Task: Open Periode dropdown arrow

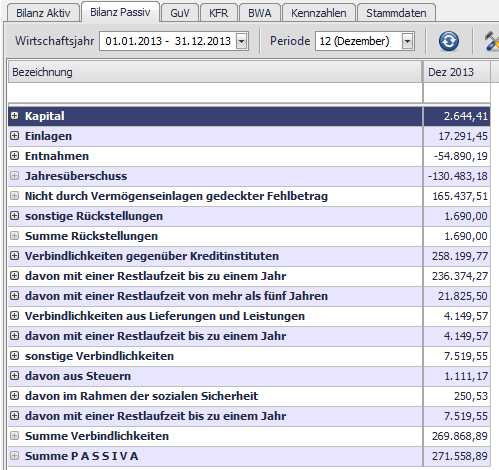Action: point(407,41)
